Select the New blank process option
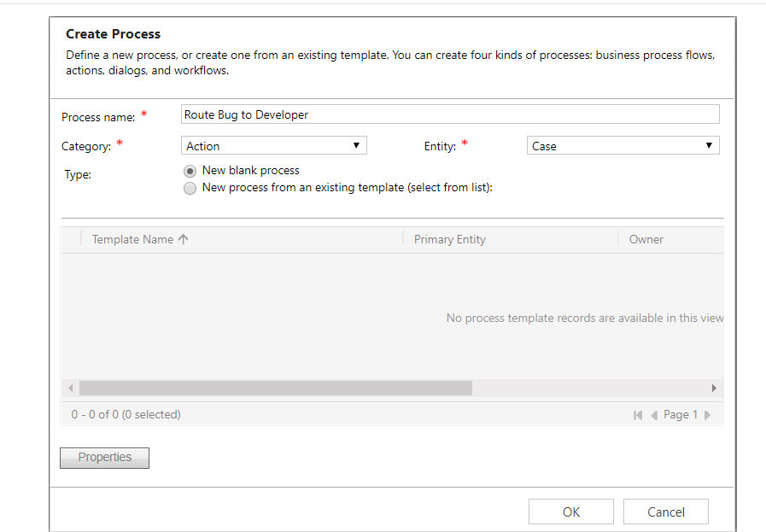This screenshot has height=532, width=766. pos(190,171)
